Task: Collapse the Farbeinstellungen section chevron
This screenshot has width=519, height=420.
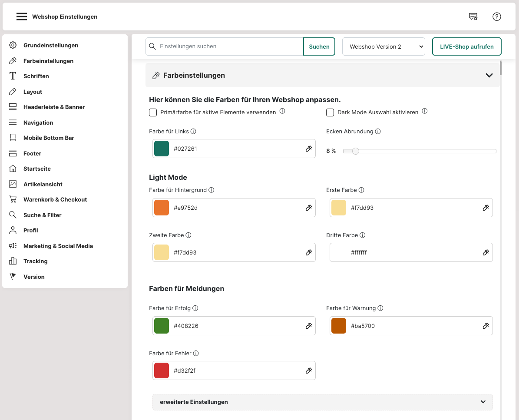Action: tap(489, 75)
